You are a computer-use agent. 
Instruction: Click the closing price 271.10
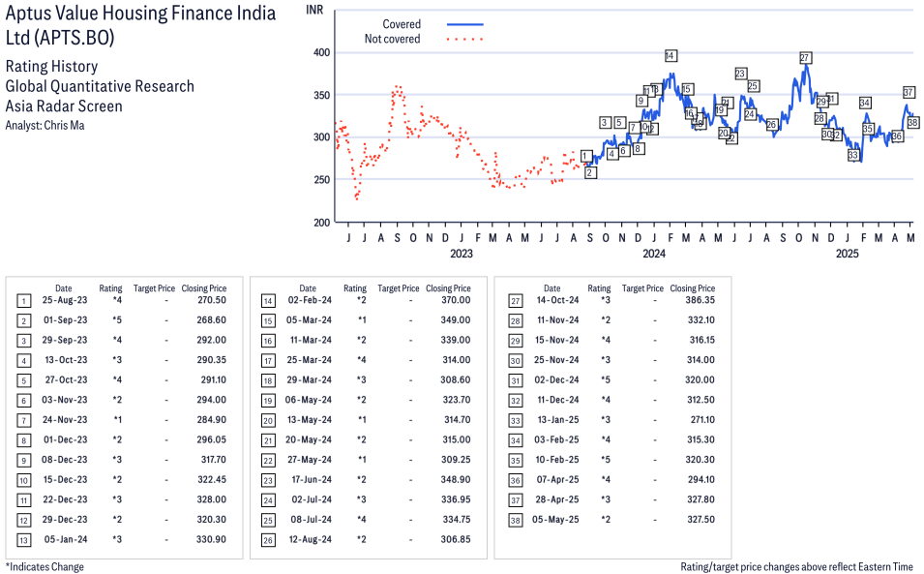(702, 419)
